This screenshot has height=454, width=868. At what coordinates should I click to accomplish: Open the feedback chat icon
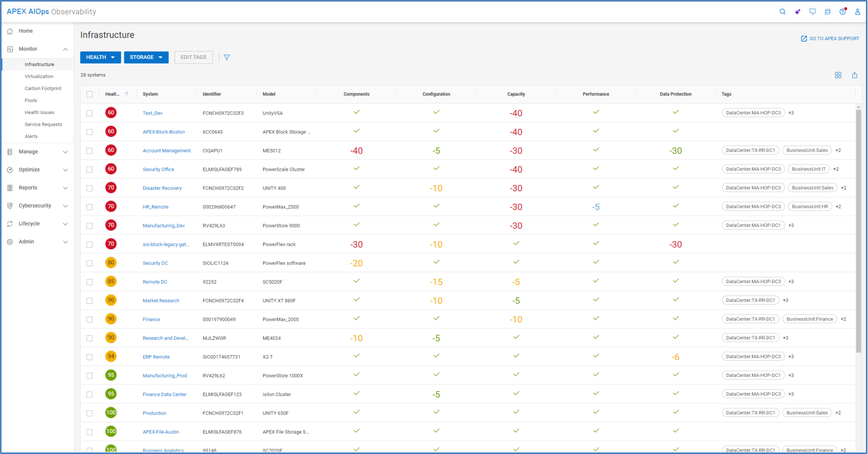click(x=812, y=11)
